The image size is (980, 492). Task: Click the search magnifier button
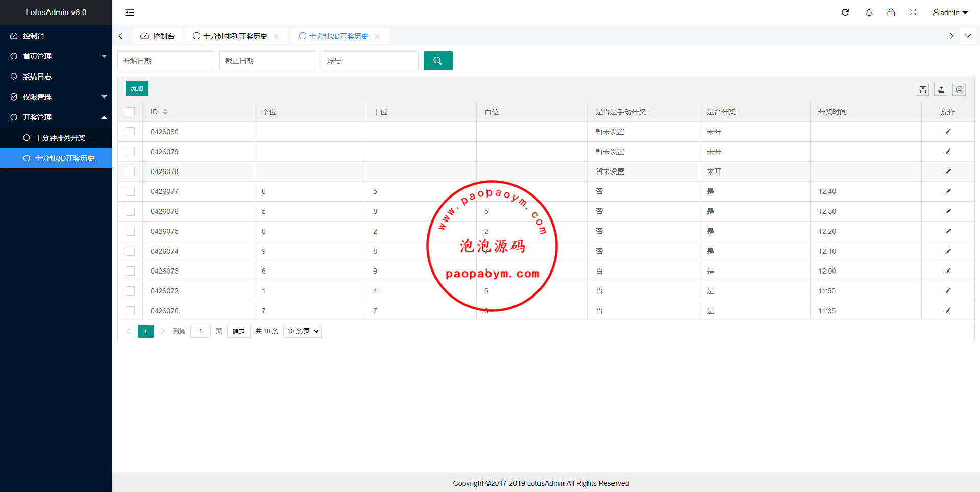pos(438,61)
